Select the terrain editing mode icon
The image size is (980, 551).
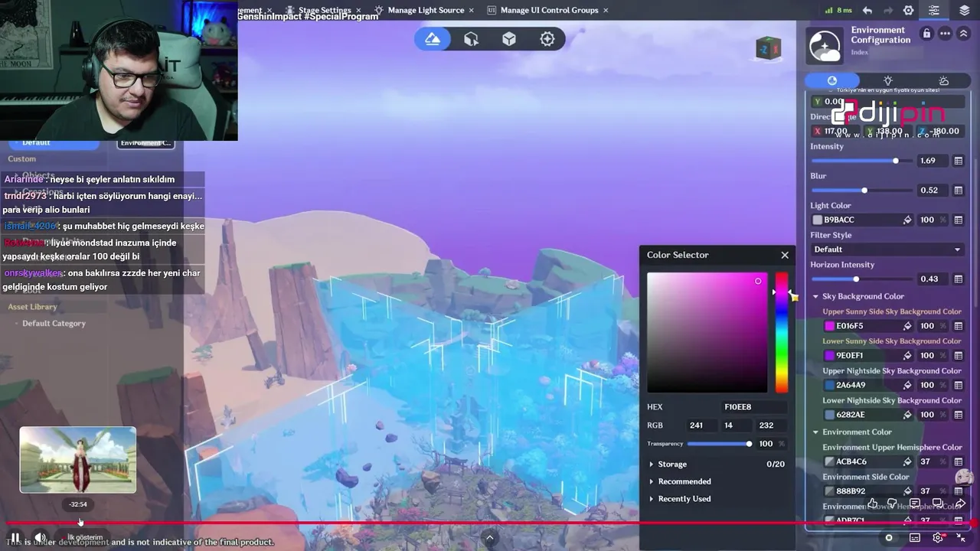[433, 39]
